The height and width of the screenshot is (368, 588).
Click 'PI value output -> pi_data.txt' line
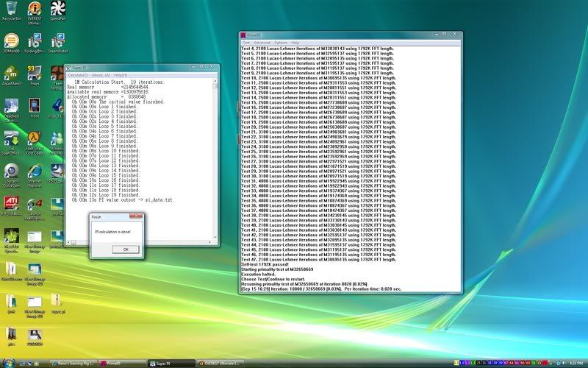(135, 199)
